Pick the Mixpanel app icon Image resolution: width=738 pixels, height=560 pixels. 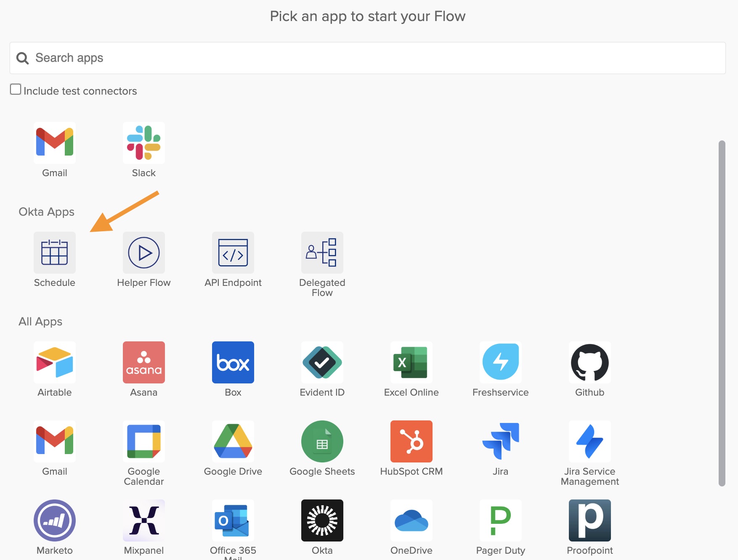coord(144,520)
